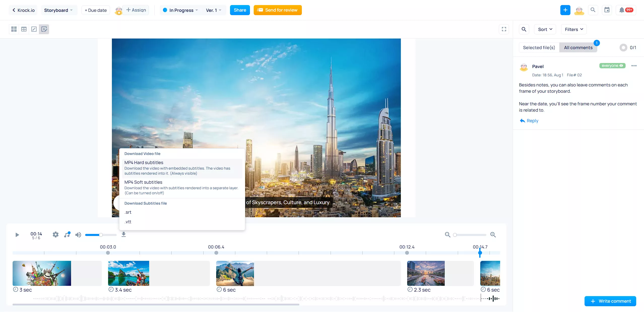644x312 pixels.
Task: Click the Send for review button
Action: [x=278, y=10]
